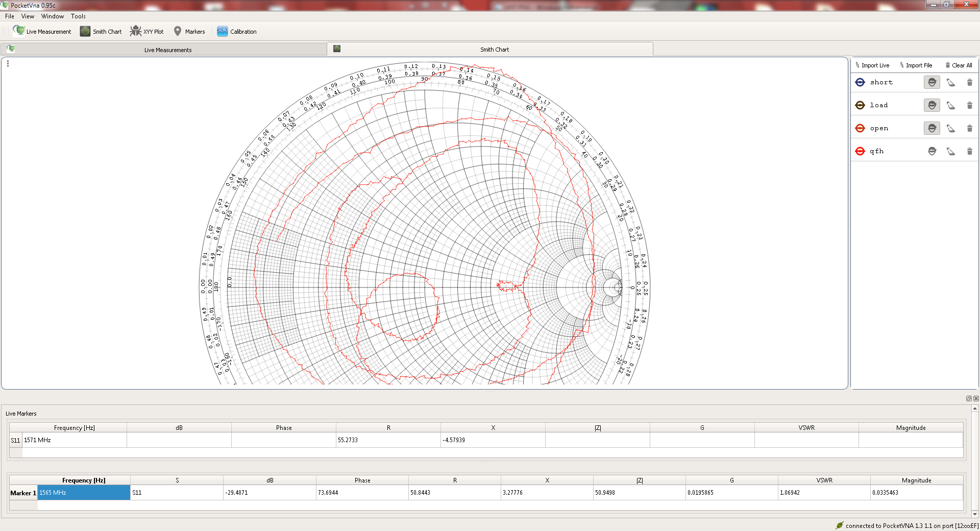
Task: Toggle hide mask for short trace
Action: tap(932, 82)
